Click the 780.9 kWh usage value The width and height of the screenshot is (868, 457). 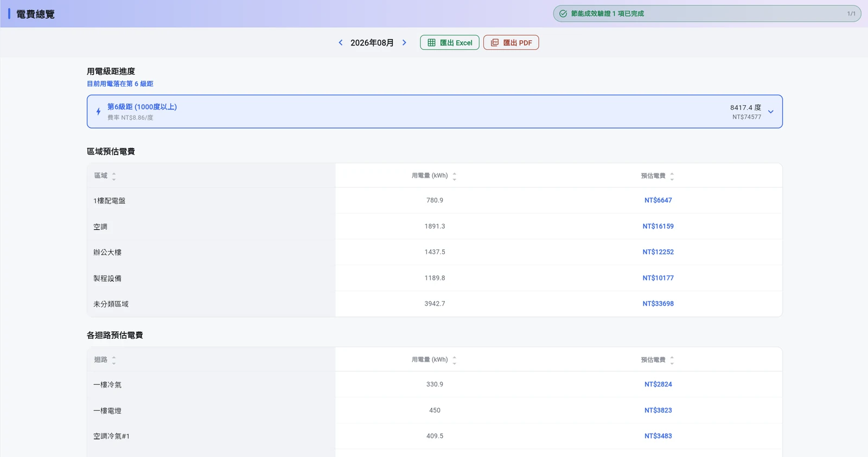[x=435, y=201]
